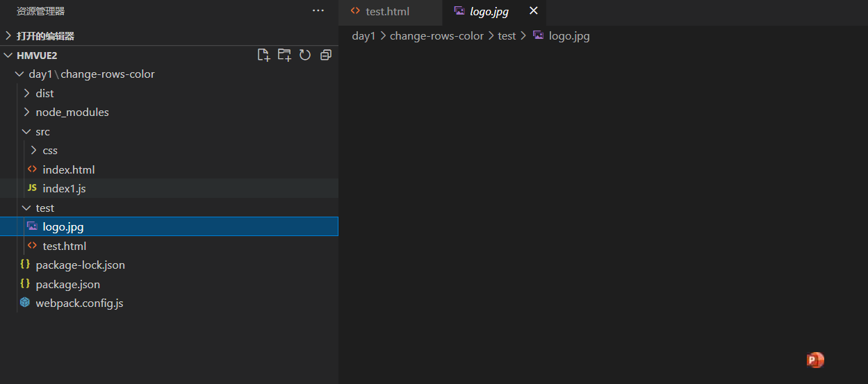868x384 pixels.
Task: Open index.html from the file tree
Action: (x=68, y=169)
